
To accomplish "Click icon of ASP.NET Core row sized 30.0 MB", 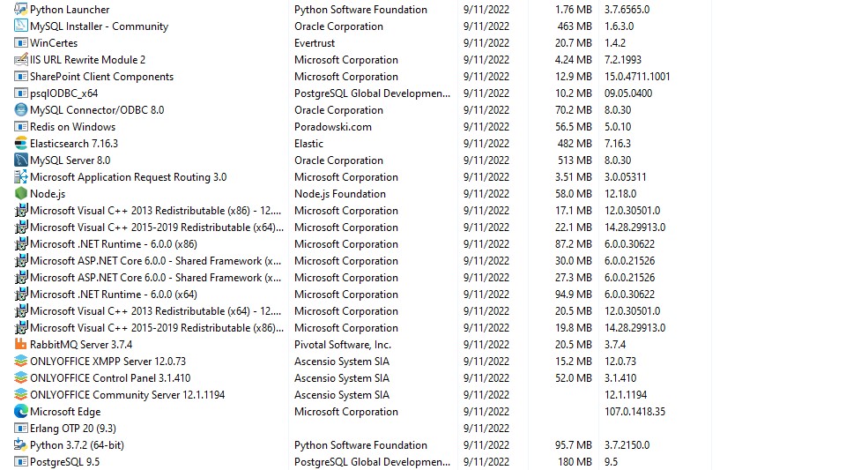I will (20, 260).
